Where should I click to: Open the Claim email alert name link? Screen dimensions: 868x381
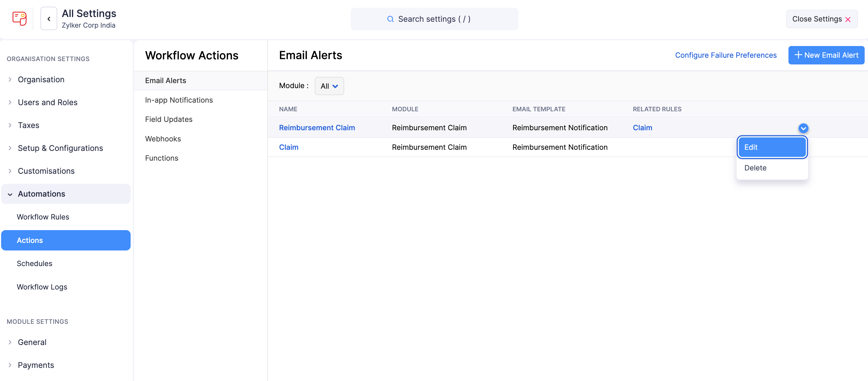[x=288, y=147]
